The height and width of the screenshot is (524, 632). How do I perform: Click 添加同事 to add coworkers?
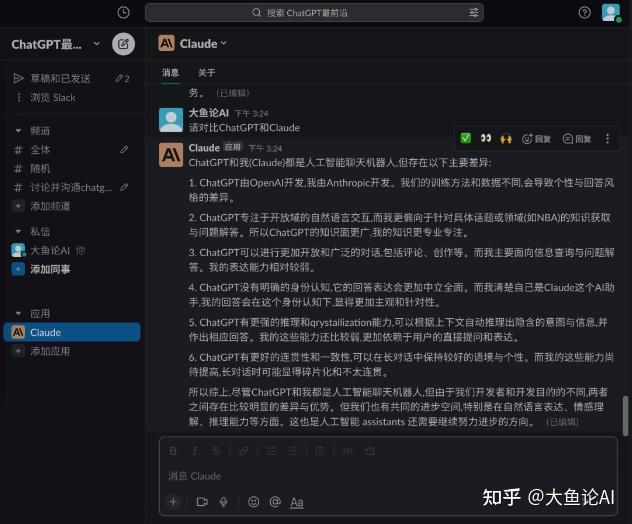click(50, 269)
